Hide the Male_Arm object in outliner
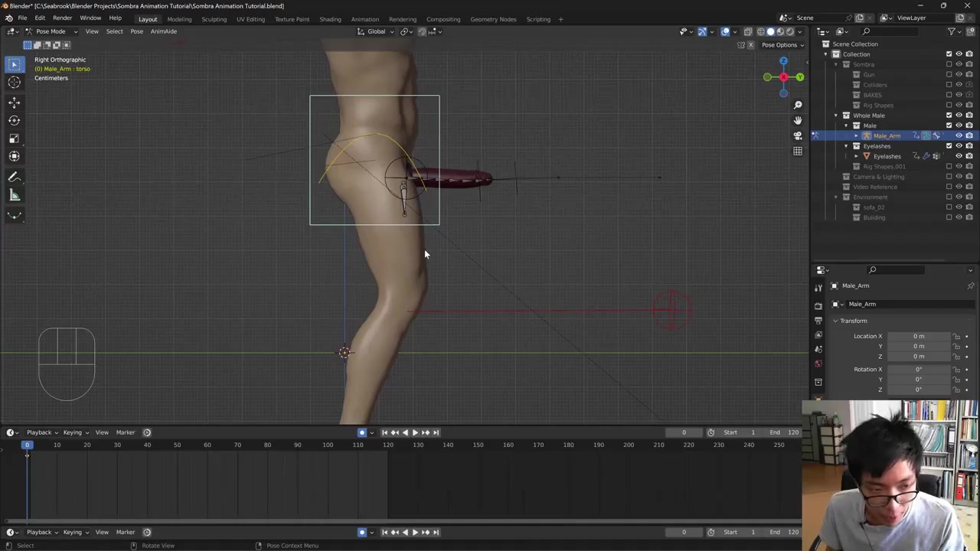980x551 pixels. (x=959, y=135)
